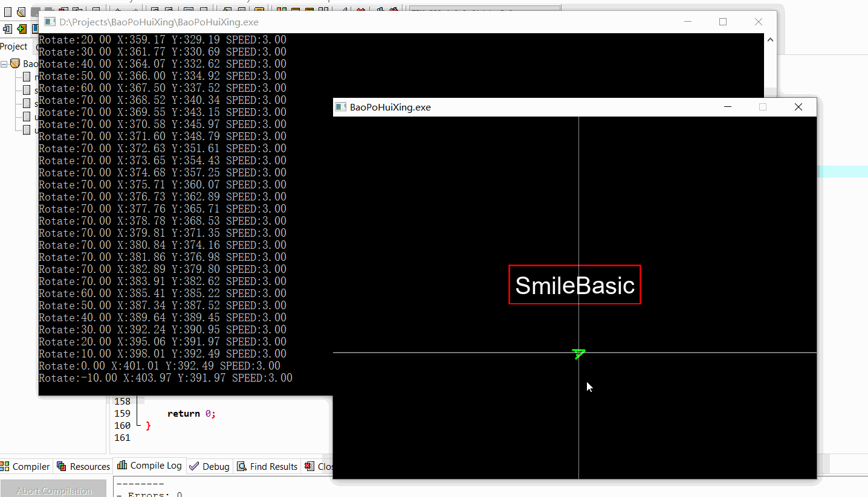Click line number 158 in the editor gutter
Viewport: 868px width, 497px height.
[122, 401]
